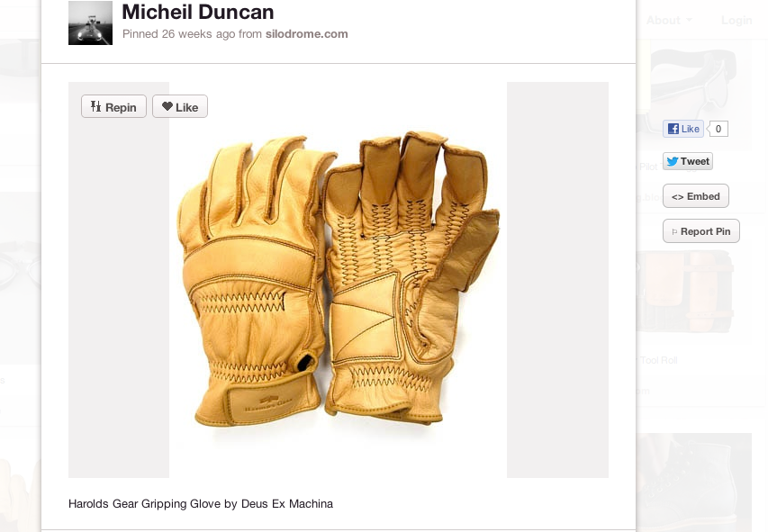
Task: View the full-size gloves image
Action: coord(339,280)
